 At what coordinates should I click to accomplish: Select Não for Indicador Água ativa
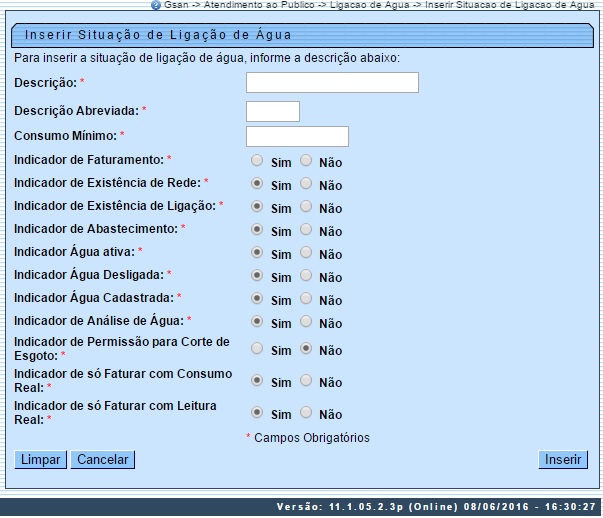306,253
